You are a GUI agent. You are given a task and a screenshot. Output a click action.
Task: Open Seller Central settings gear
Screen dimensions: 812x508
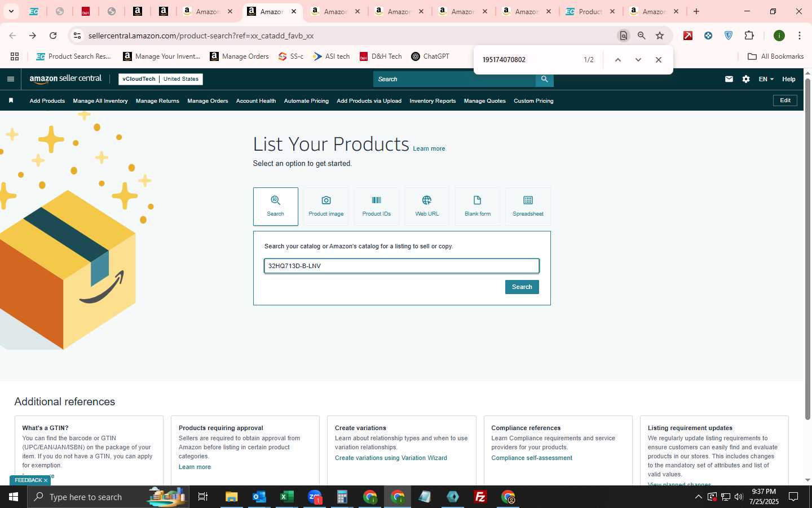[x=746, y=79]
